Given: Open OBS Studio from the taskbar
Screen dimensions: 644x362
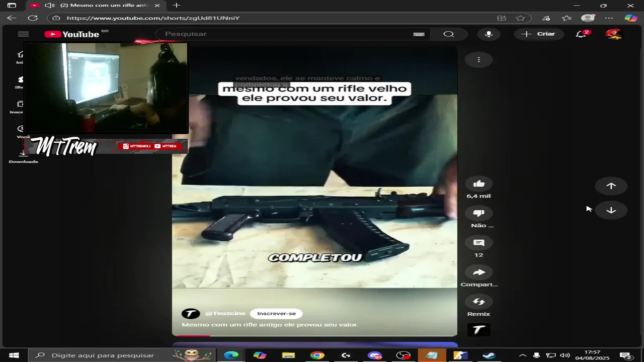Looking at the screenshot, I should click(403, 355).
